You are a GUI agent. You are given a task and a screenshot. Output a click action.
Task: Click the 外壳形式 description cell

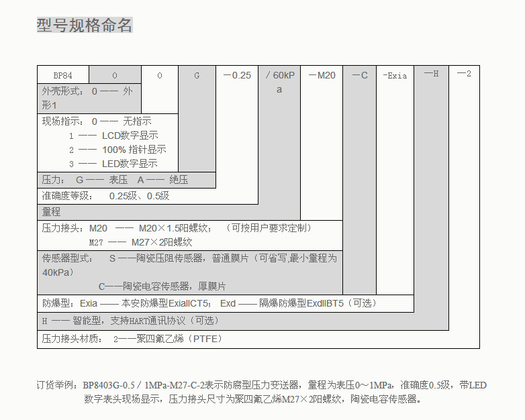(x=88, y=98)
